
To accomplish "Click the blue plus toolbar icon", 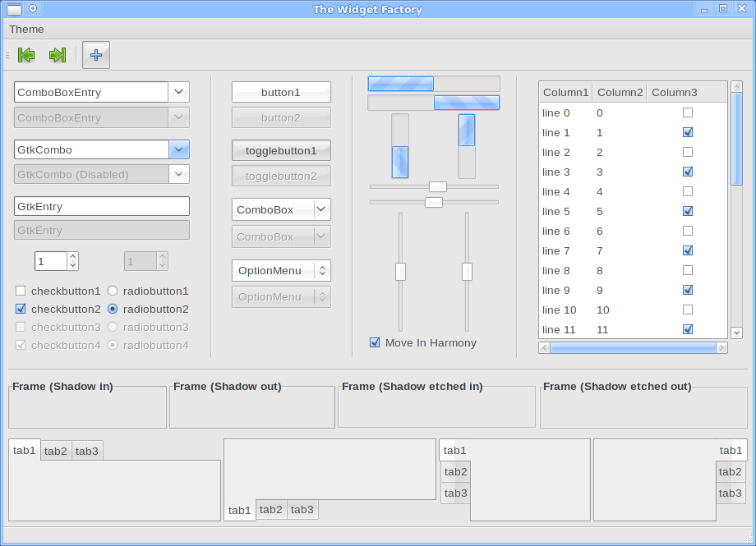I will (x=96, y=55).
